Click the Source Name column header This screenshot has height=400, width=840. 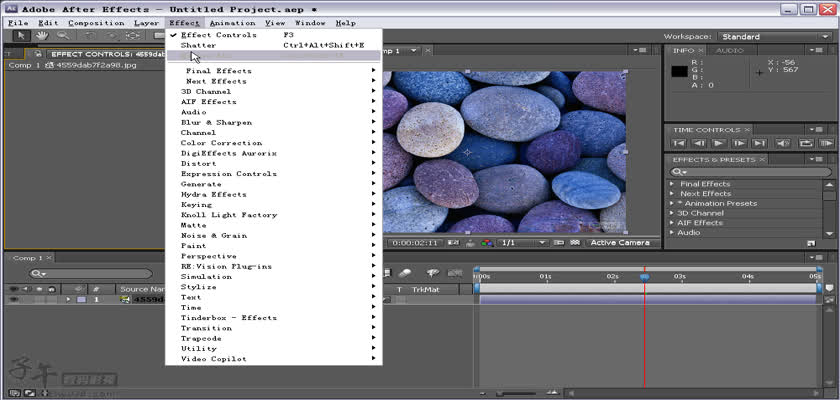pyautogui.click(x=141, y=289)
